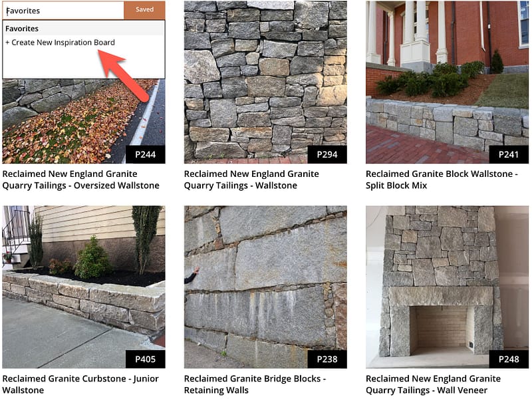Click the P241 product code badge
The height and width of the screenshot is (407, 532).
click(x=509, y=155)
